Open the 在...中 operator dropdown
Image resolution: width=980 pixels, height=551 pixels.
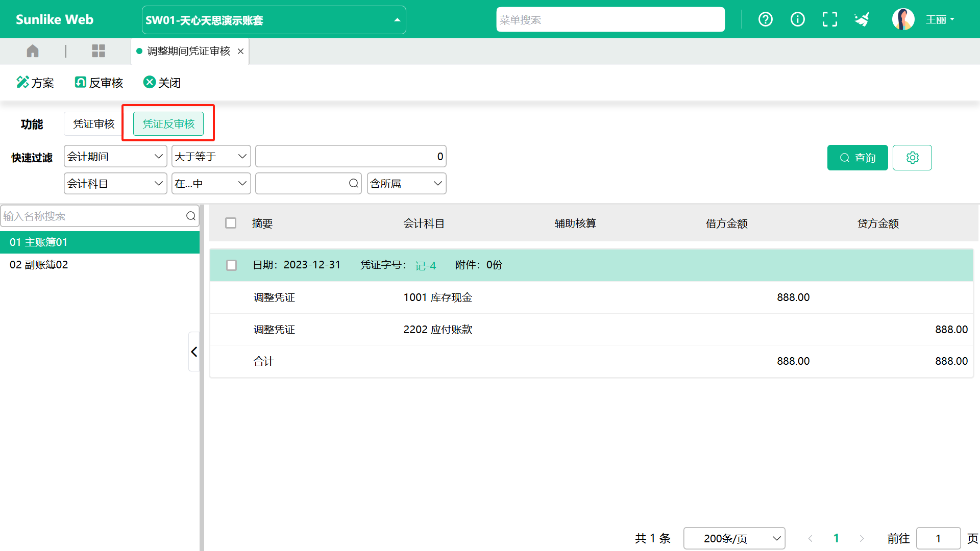coord(211,184)
